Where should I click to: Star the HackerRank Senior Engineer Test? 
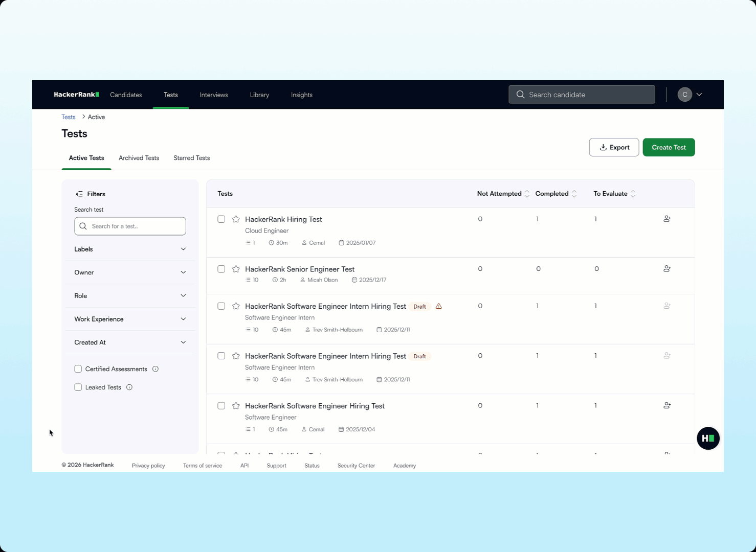[x=236, y=269]
